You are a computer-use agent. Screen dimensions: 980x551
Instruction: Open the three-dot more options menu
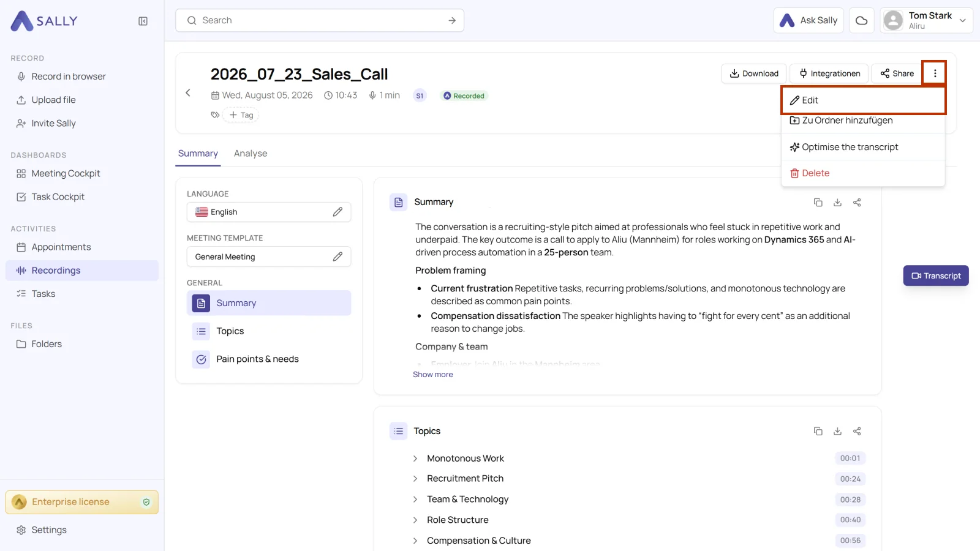[935, 73]
